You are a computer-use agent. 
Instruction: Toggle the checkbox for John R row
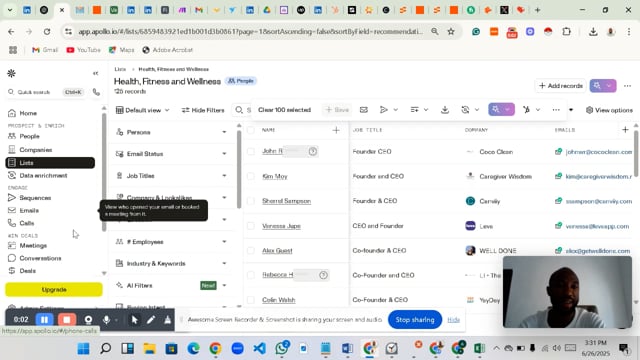251,151
